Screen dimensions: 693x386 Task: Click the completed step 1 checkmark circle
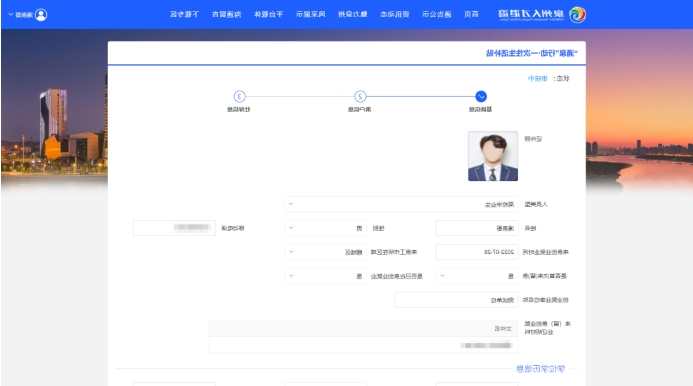click(481, 96)
